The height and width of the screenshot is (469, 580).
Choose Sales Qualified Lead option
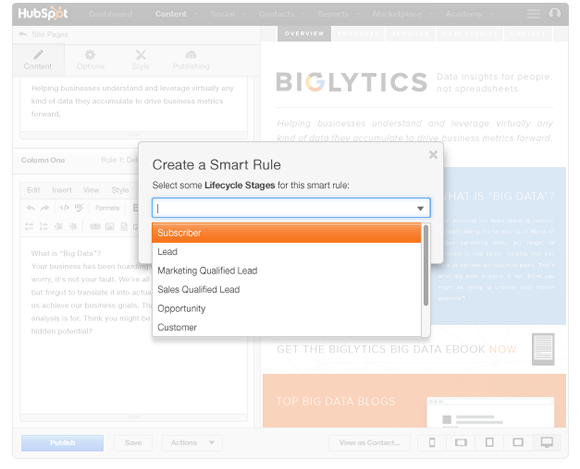click(286, 290)
